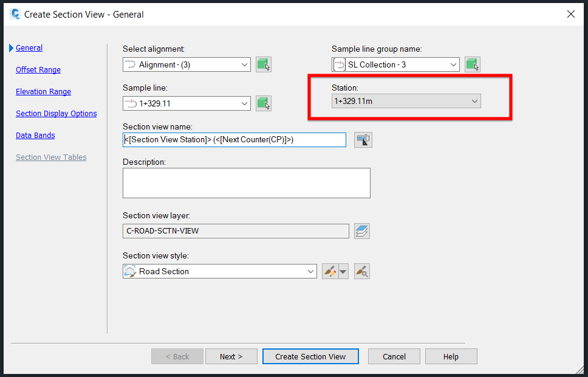The image size is (588, 377).
Task: Switch to the Elevation Range page
Action: click(43, 92)
